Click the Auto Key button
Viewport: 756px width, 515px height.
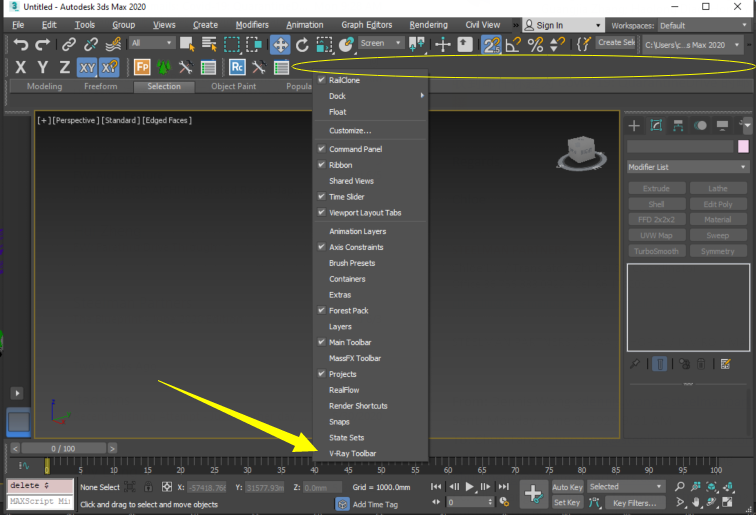coord(567,487)
